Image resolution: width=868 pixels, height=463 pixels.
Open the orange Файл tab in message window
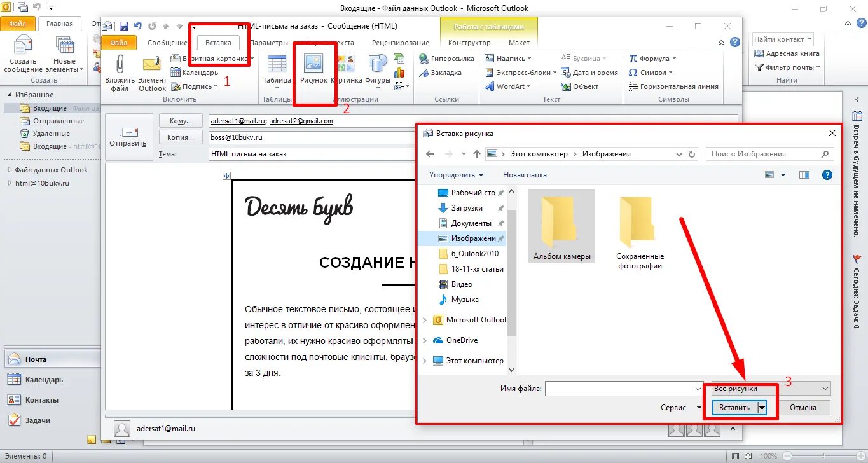(x=119, y=43)
